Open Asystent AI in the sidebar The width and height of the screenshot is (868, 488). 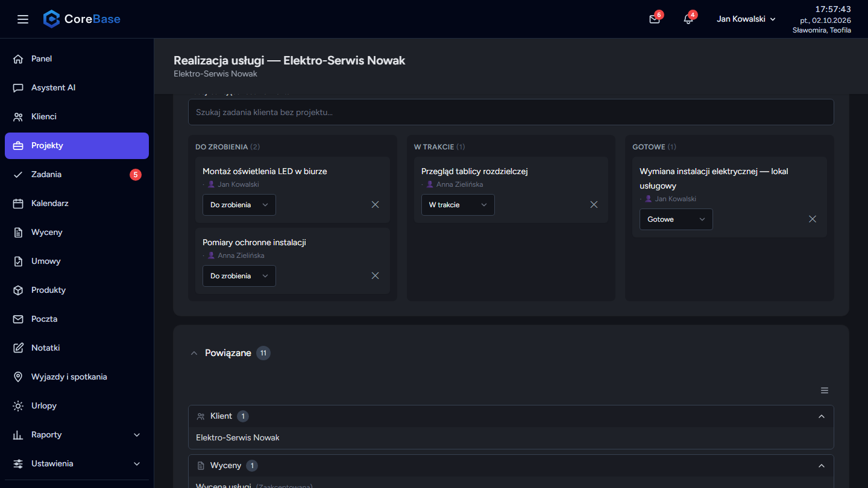[77, 87]
